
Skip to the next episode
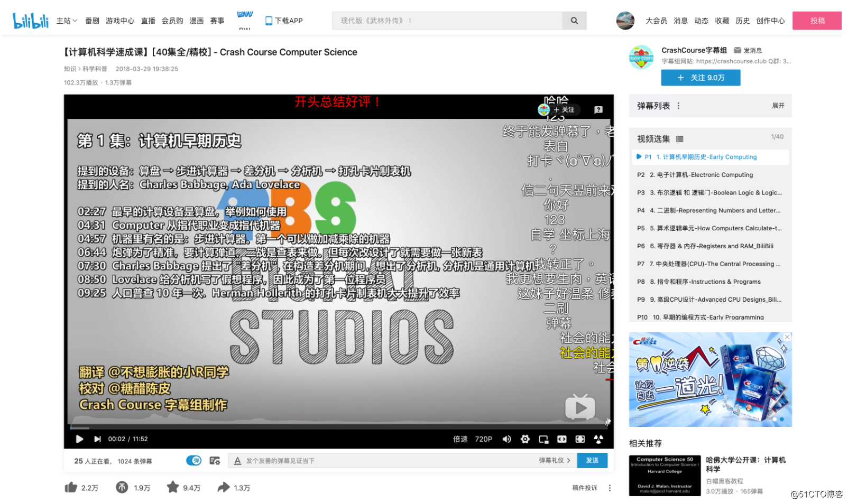(x=97, y=439)
